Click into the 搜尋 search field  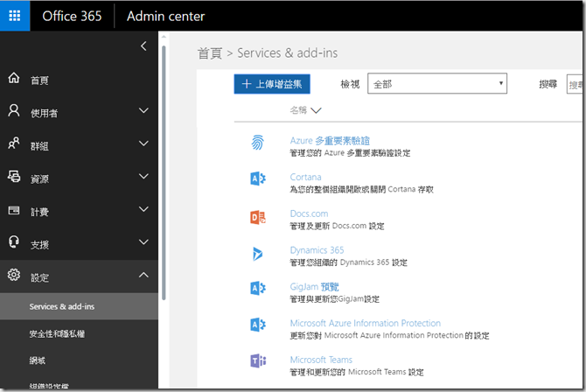click(576, 84)
